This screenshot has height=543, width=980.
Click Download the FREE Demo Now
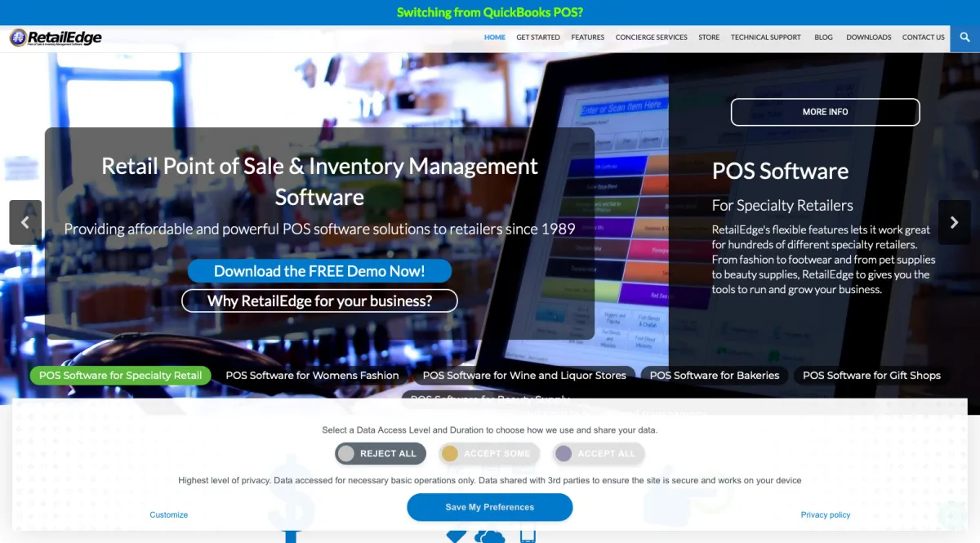point(319,271)
